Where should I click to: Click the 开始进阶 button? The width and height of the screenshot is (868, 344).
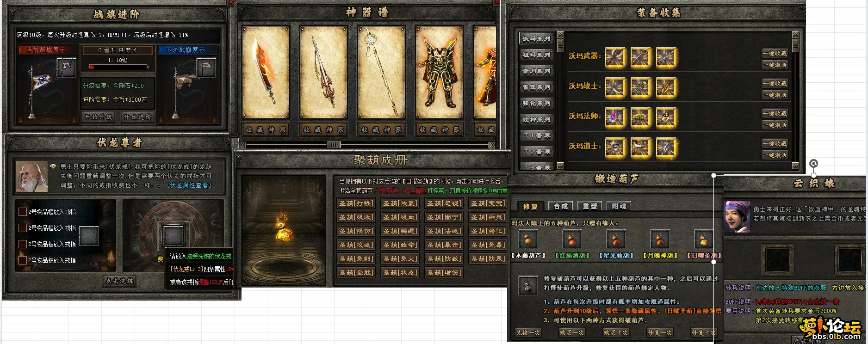(137, 117)
